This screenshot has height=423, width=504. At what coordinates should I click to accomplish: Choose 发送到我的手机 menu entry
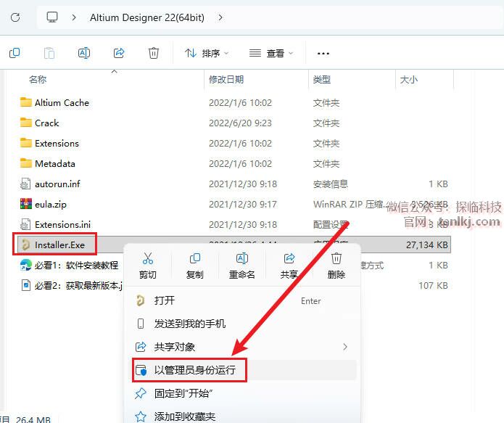(242, 324)
